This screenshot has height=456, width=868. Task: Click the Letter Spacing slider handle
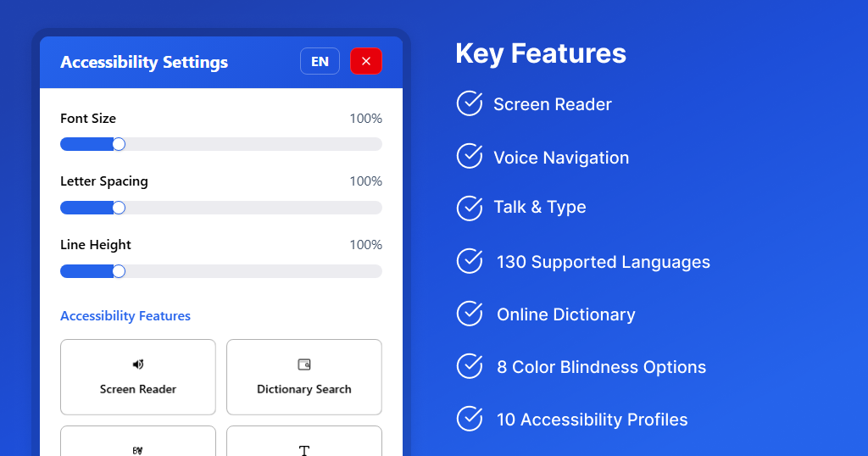tap(119, 208)
